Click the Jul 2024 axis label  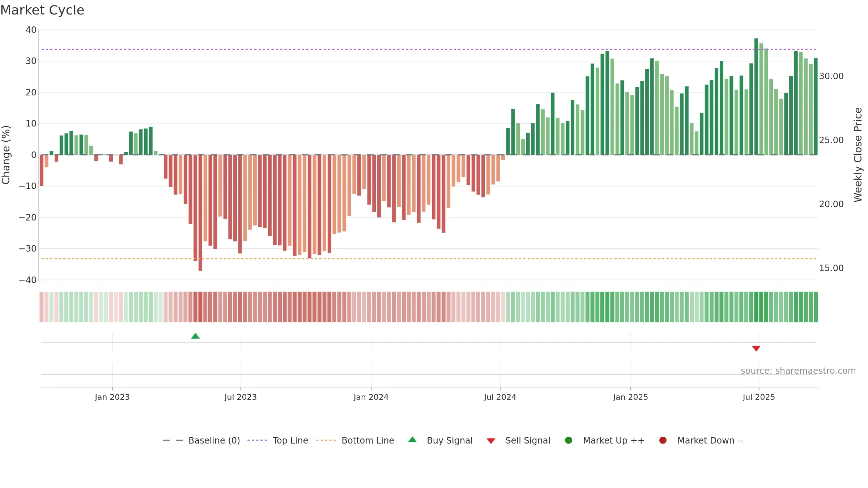(x=500, y=397)
